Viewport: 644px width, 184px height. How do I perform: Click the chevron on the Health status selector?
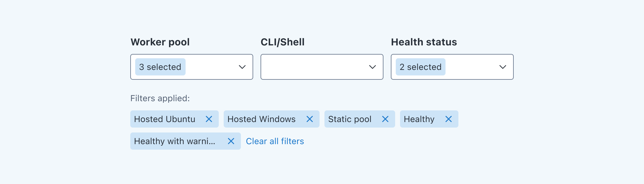pos(503,67)
